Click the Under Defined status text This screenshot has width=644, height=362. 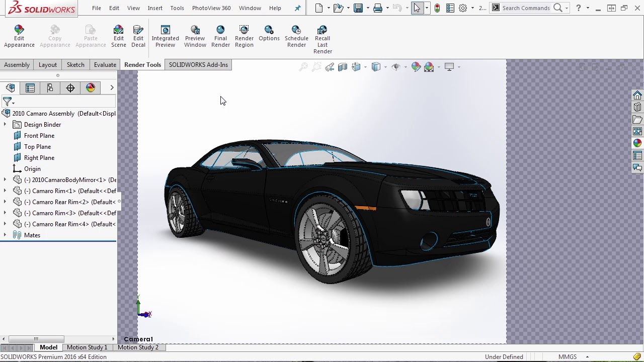[x=504, y=357]
